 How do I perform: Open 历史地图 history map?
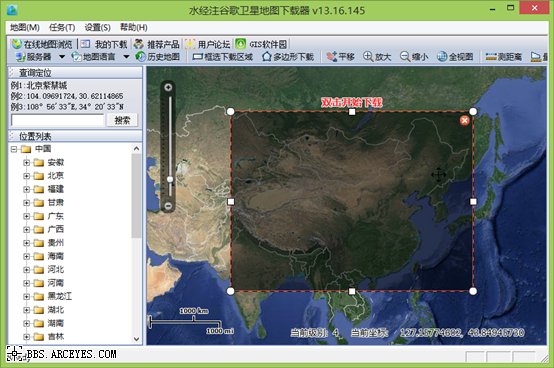click(158, 57)
